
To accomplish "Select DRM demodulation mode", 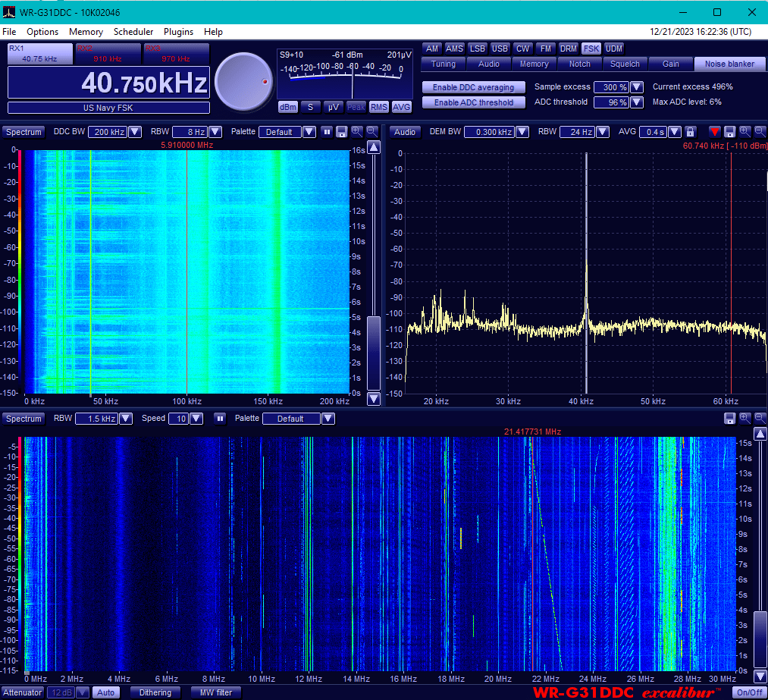I will coord(568,49).
